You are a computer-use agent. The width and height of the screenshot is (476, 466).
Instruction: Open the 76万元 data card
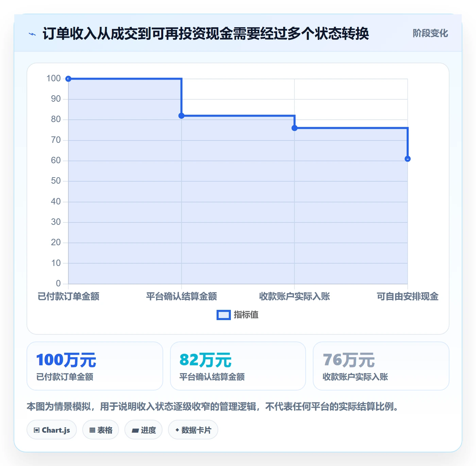pyautogui.click(x=381, y=366)
